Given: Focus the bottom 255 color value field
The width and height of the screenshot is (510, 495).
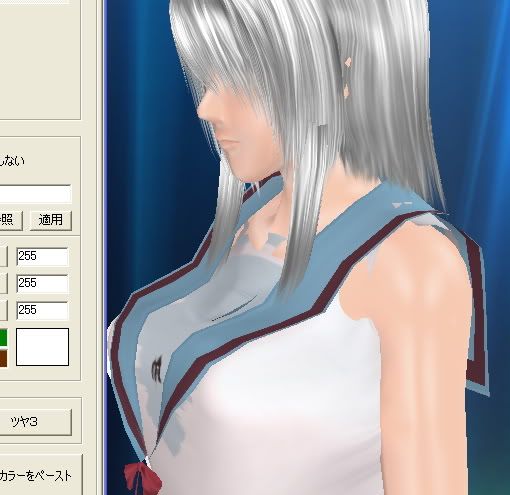Looking at the screenshot, I should tap(42, 310).
